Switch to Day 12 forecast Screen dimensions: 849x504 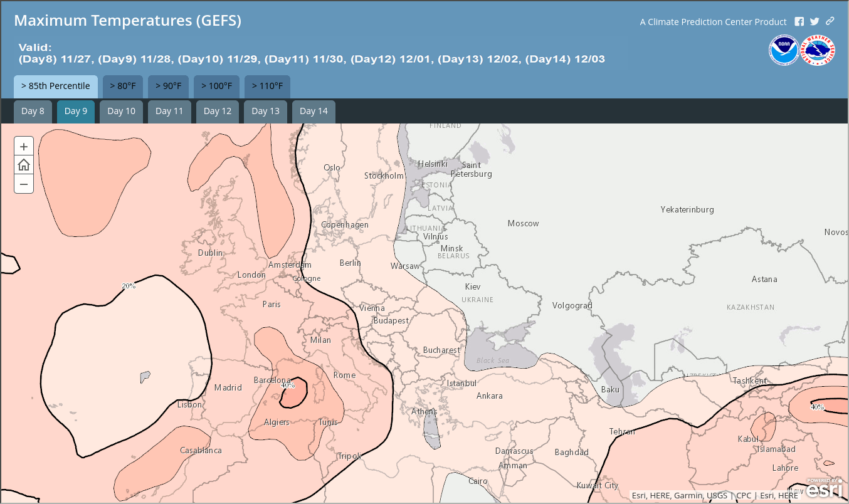tap(218, 111)
